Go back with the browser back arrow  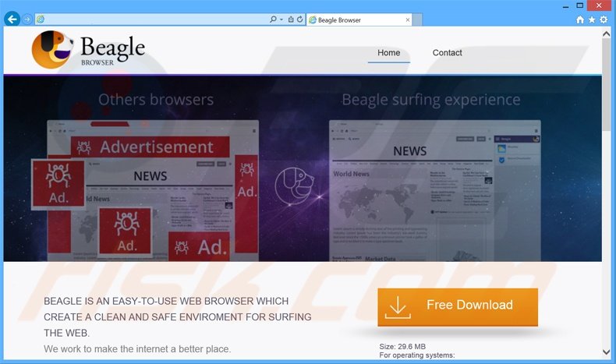12,19
